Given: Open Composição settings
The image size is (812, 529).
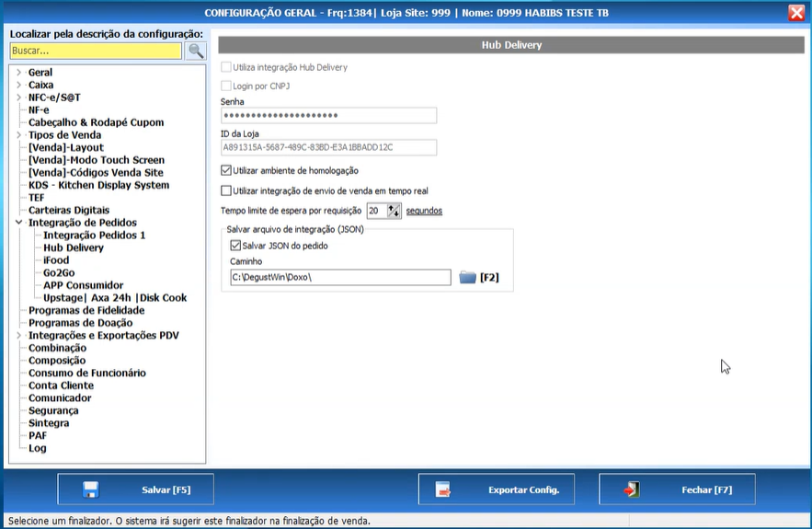Looking at the screenshot, I should tap(57, 361).
